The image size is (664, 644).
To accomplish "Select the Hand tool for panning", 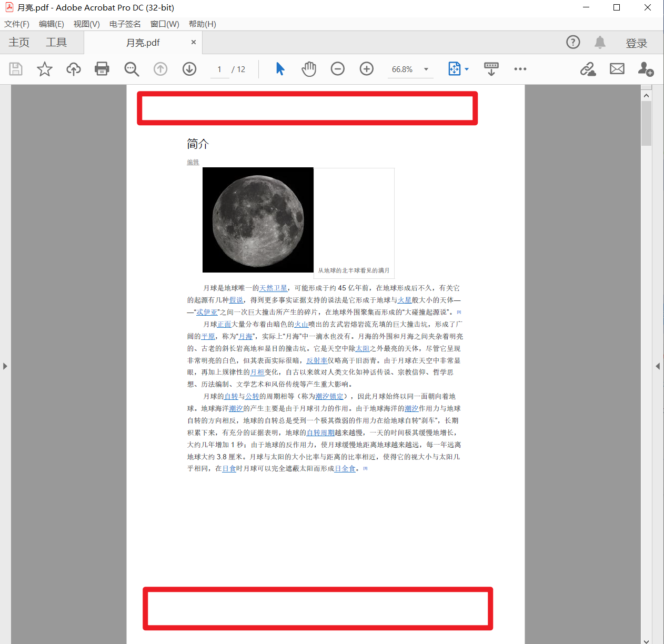I will [x=309, y=69].
